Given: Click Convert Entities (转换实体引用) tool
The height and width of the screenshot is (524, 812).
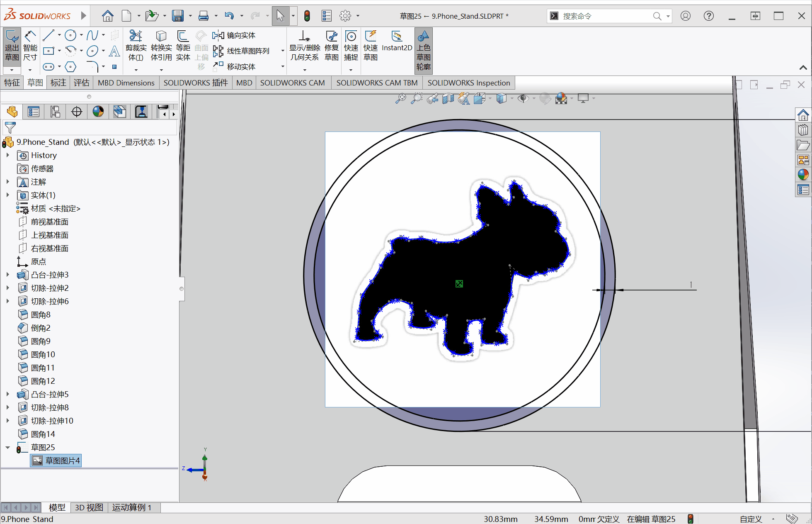Looking at the screenshot, I should click(x=161, y=46).
